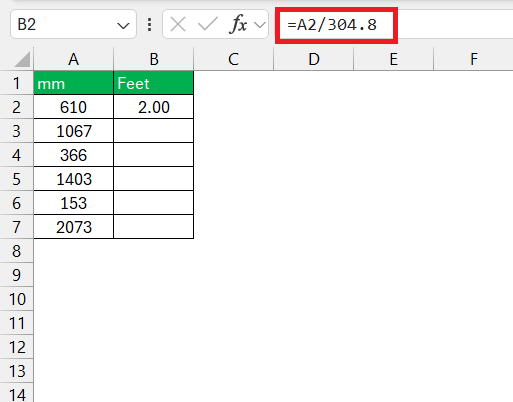Click the cell containing 366
The height and width of the screenshot is (402, 513).
click(x=73, y=155)
